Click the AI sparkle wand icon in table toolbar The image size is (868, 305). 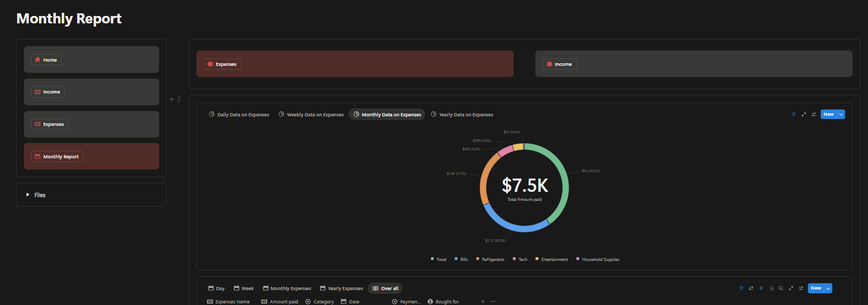point(771,289)
